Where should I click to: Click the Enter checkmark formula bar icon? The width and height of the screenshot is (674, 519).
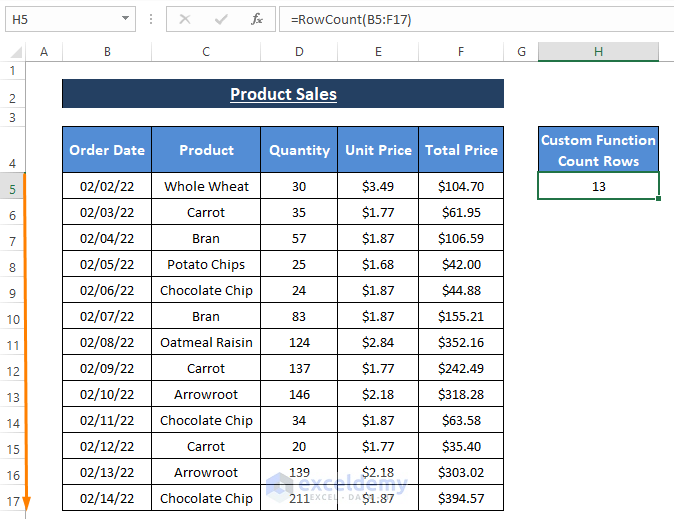[221, 19]
